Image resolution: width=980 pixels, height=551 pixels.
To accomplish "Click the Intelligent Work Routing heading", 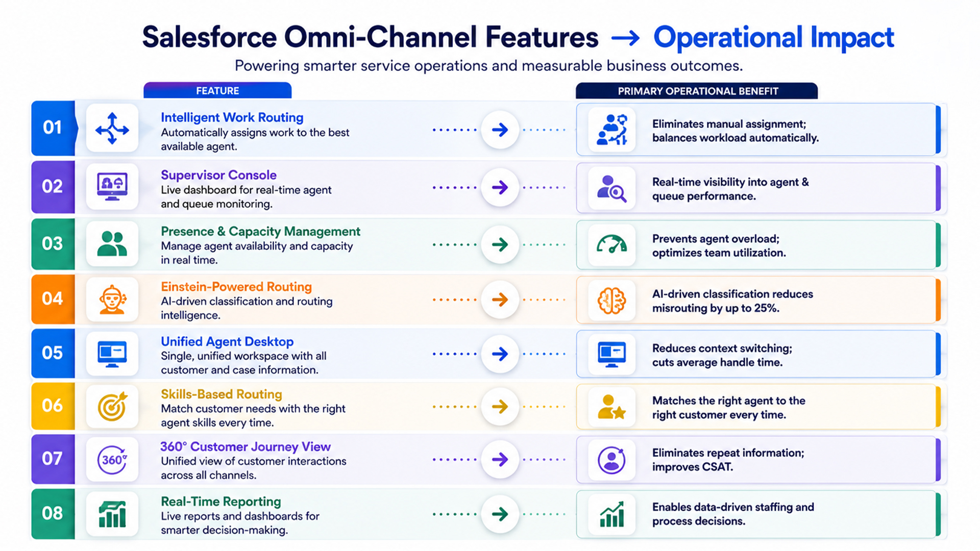I will pyautogui.click(x=232, y=117).
